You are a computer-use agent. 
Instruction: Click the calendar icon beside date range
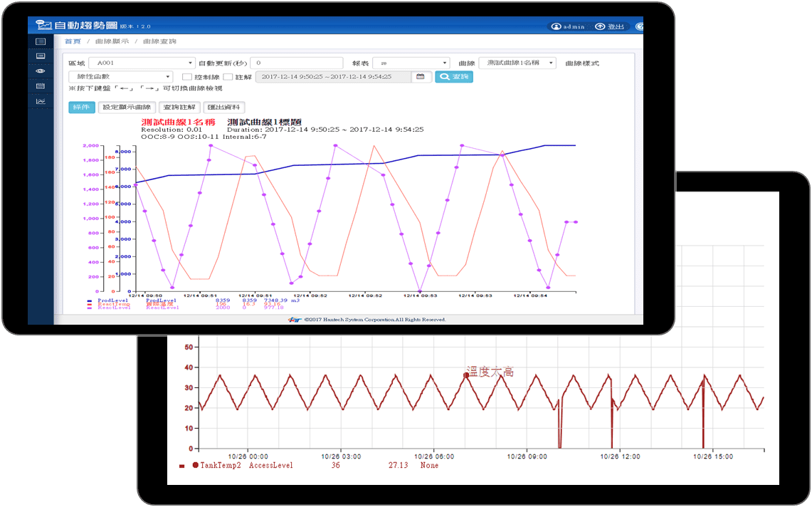pos(420,77)
